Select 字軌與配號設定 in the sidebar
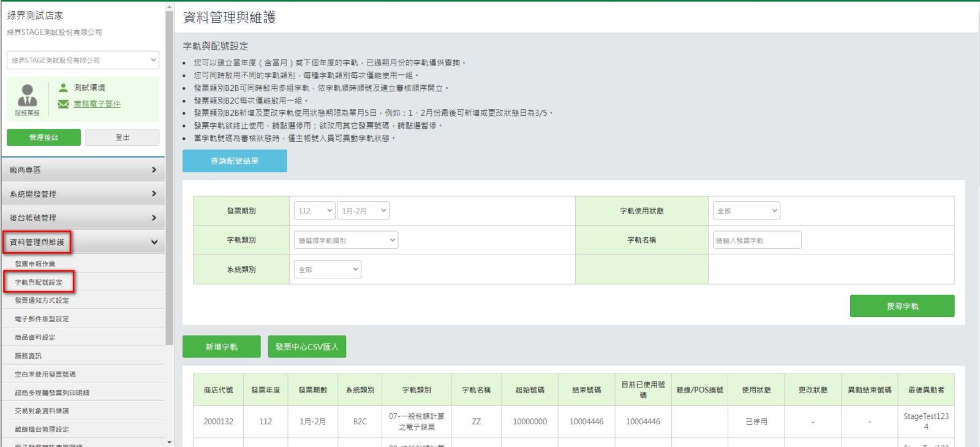The image size is (980, 447). (x=39, y=283)
